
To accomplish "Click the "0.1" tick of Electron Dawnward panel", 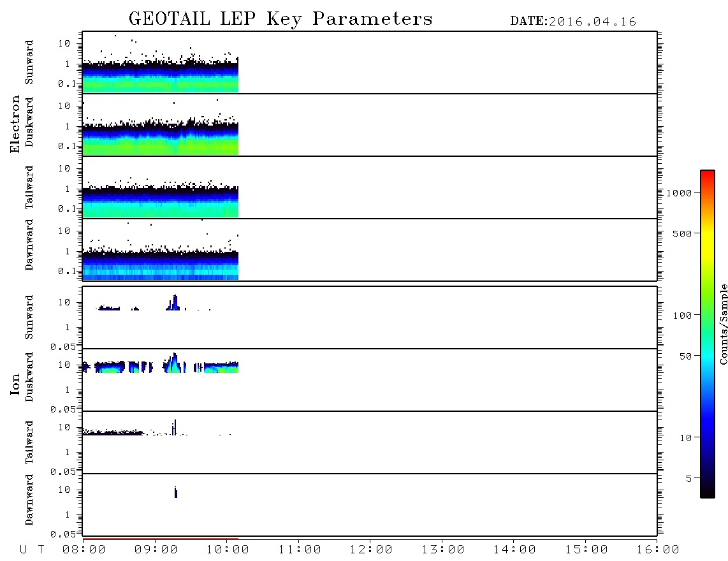I will coord(67,271).
